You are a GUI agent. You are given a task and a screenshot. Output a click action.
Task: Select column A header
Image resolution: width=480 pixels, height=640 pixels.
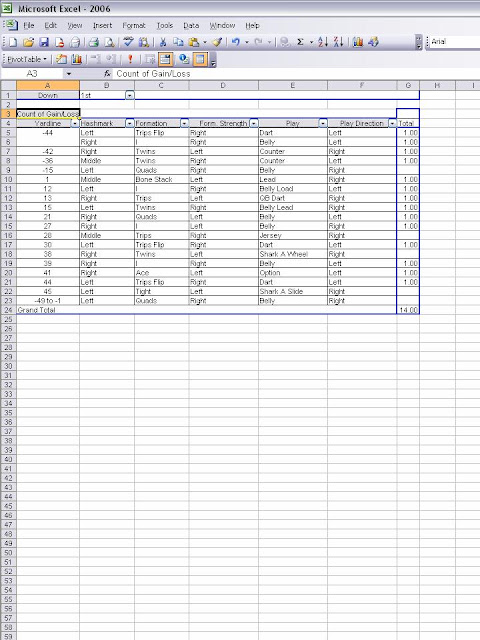pos(48,85)
